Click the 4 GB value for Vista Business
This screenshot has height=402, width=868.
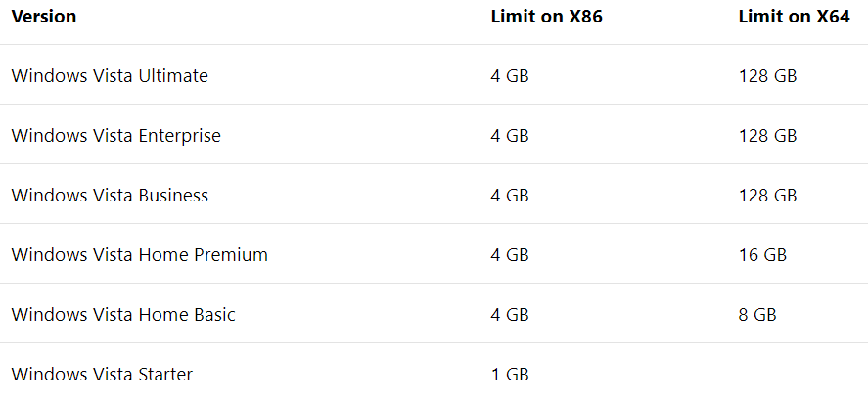[x=510, y=196]
